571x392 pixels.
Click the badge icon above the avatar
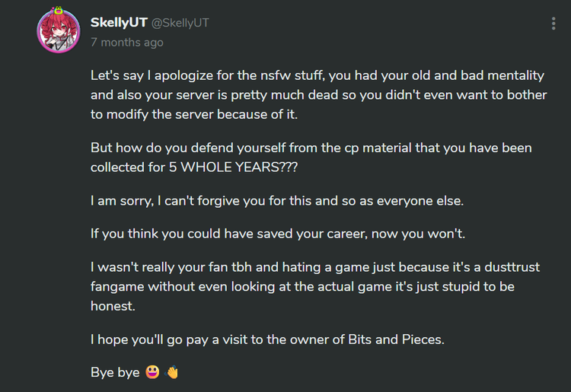coord(59,12)
